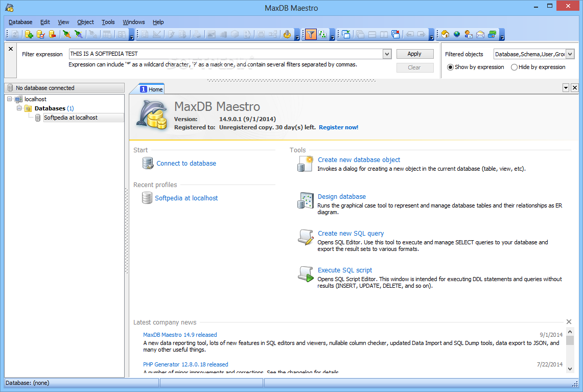
Task: Open the Filter expression history dropdown
Action: click(x=387, y=54)
